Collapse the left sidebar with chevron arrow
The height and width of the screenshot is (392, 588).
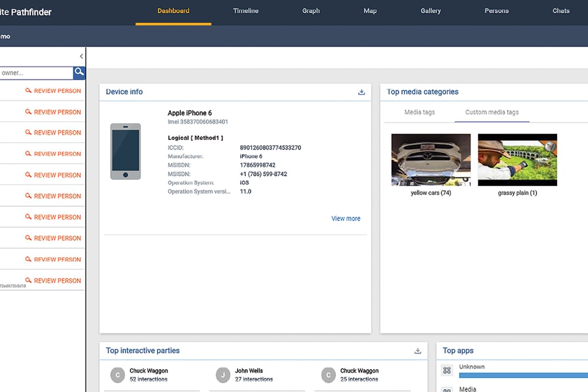point(81,56)
